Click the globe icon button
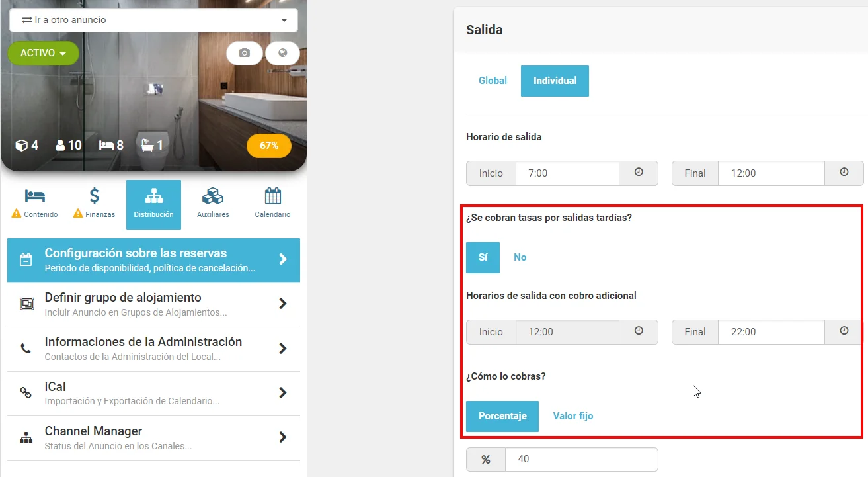This screenshot has width=868, height=477. pos(283,53)
